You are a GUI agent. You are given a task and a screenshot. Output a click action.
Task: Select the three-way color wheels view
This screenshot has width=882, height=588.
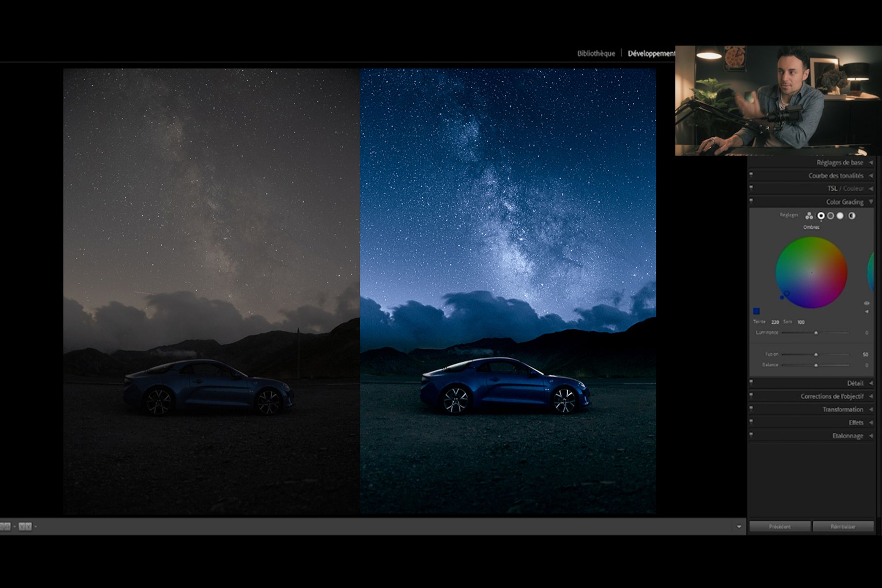coord(809,216)
